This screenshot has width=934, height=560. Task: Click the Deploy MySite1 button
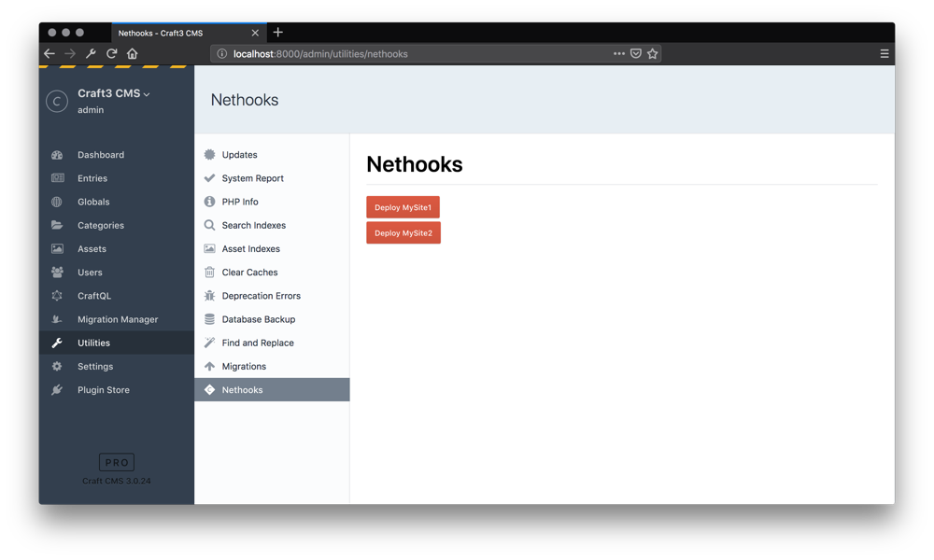(x=403, y=207)
